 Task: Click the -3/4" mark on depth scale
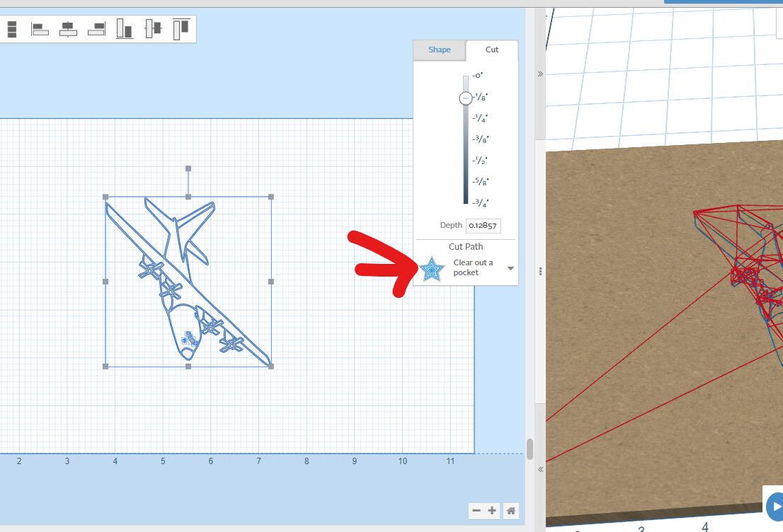(x=481, y=202)
